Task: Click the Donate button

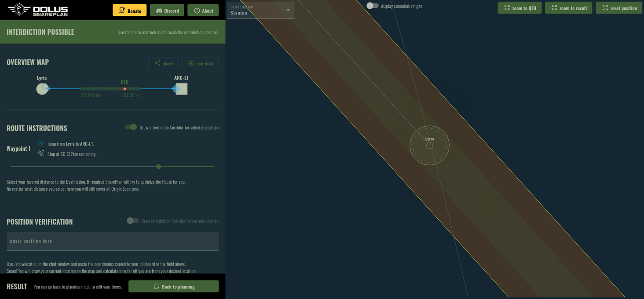Action: click(x=129, y=11)
